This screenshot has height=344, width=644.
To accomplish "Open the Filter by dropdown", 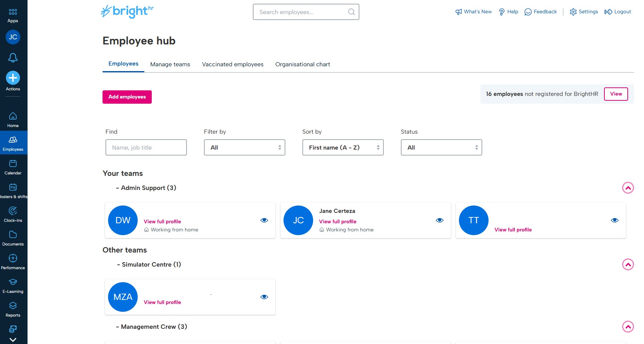I will (x=245, y=147).
